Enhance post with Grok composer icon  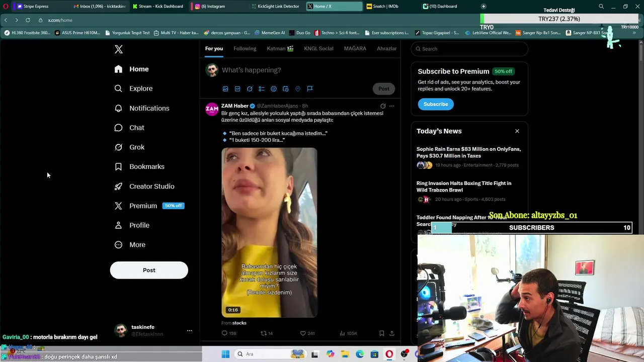tap(250, 88)
